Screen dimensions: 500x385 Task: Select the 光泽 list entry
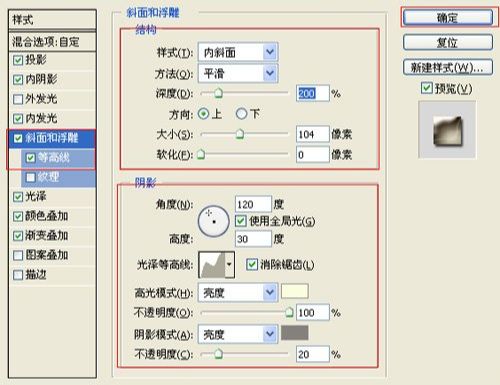(36, 196)
